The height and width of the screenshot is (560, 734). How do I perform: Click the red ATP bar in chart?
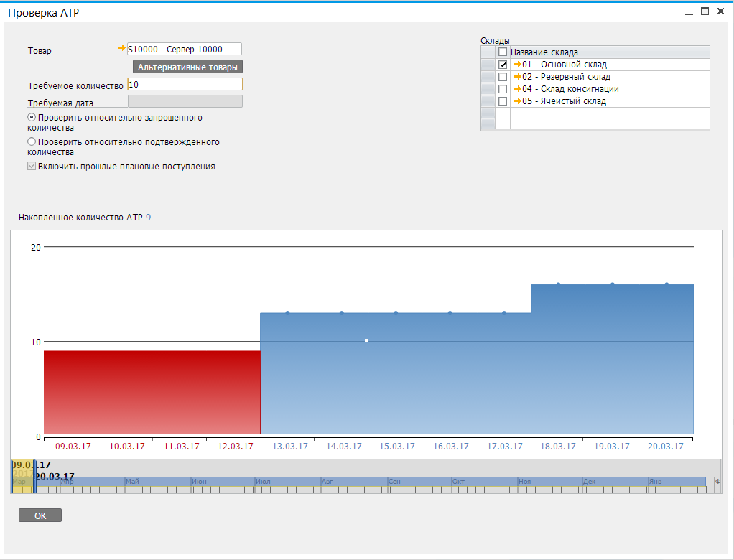pyautogui.click(x=152, y=393)
